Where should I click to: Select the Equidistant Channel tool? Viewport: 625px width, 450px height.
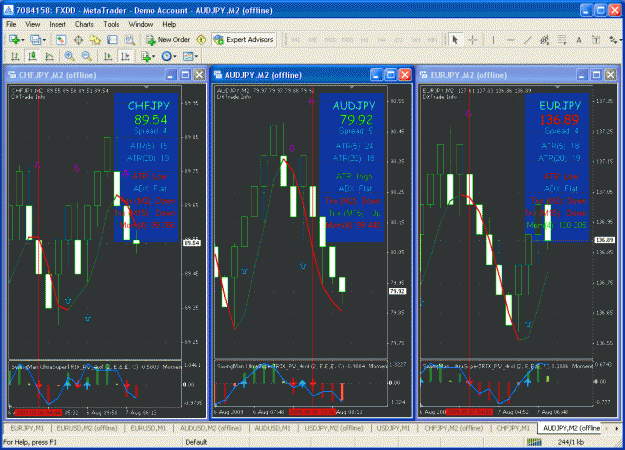(x=544, y=39)
